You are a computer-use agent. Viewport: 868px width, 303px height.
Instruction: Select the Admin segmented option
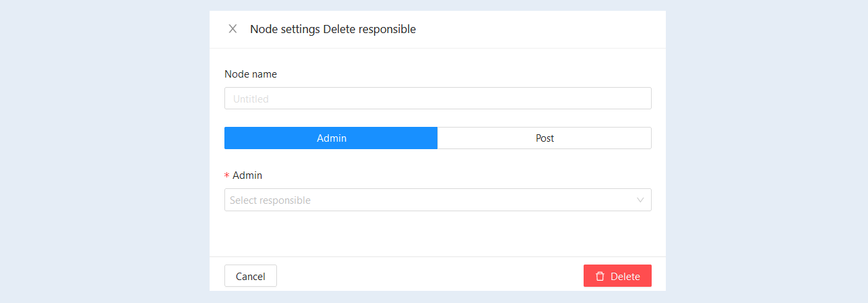[x=331, y=138]
